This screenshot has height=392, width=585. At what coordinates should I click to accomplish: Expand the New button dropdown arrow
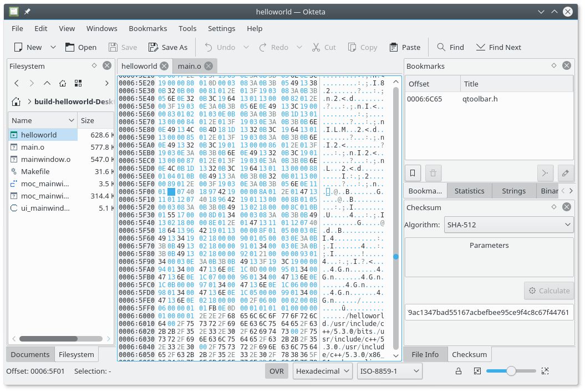coord(53,47)
